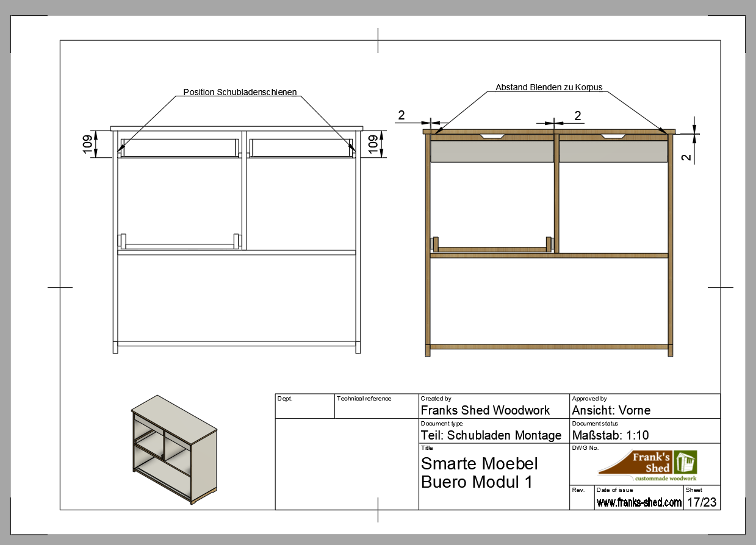This screenshot has height=545, width=756.
Task: Click the empty Technical reference cell
Action: point(376,410)
